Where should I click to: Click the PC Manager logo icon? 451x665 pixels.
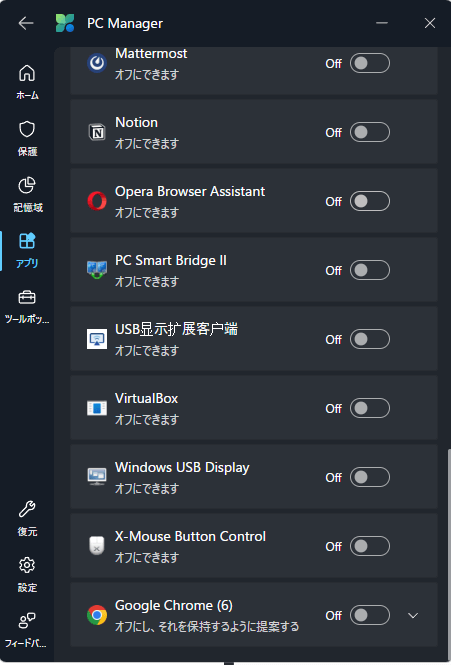[65, 23]
